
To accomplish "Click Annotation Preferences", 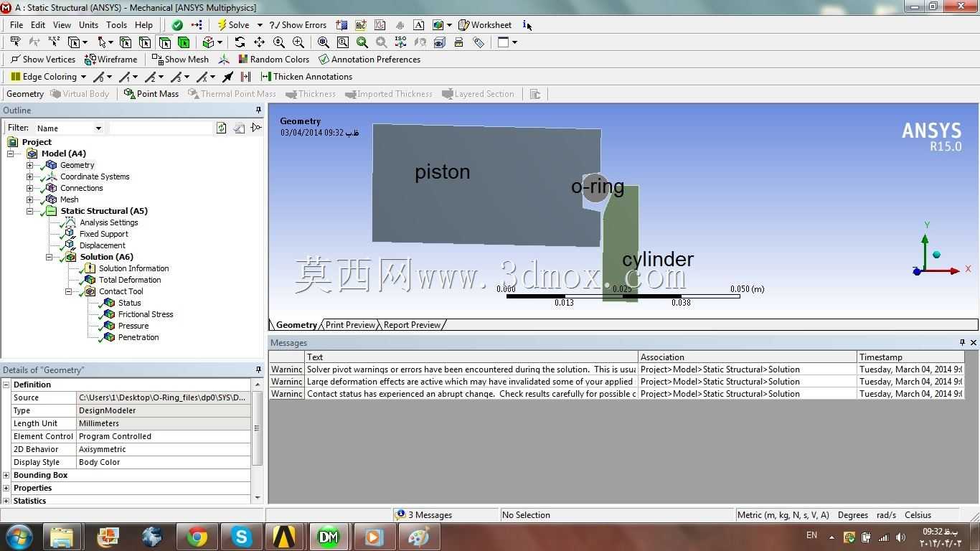I will [x=369, y=60].
